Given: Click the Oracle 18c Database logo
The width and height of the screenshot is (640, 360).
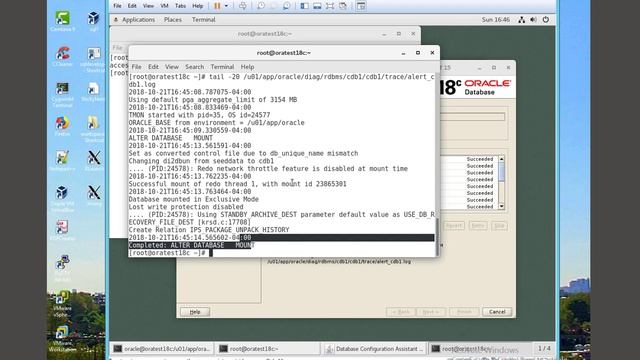Looking at the screenshot, I should (476, 87).
